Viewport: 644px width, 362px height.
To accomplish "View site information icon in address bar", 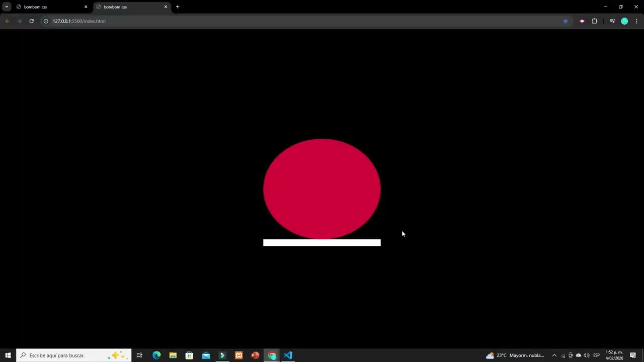I will click(x=46, y=21).
